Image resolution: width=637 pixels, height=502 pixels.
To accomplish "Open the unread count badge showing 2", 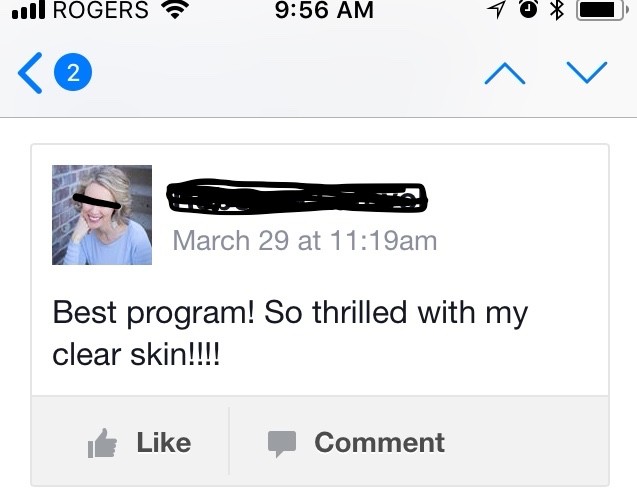I will pos(73,72).
